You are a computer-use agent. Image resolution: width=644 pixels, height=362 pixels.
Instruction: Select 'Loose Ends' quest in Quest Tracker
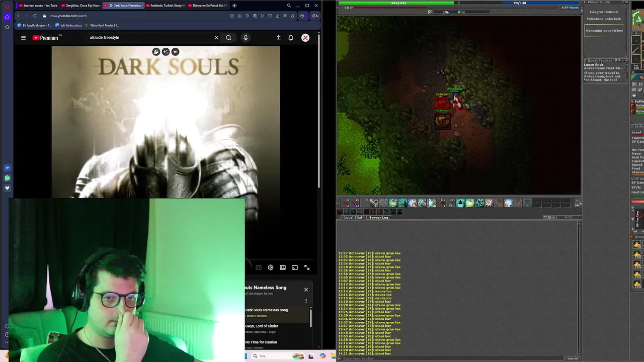pyautogui.click(x=594, y=65)
